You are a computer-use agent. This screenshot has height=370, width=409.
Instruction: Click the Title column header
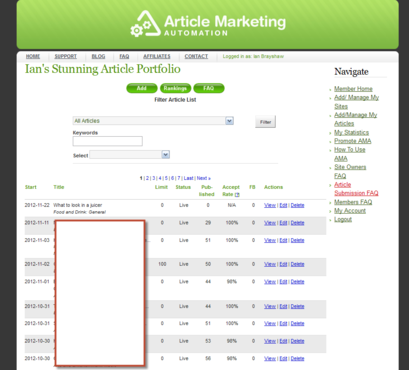[59, 187]
